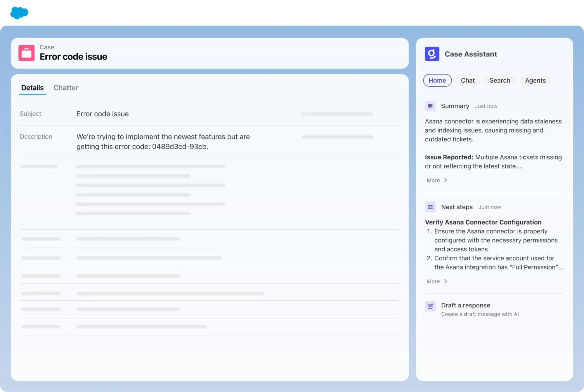
Task: Select the Details tab
Action: tap(32, 88)
